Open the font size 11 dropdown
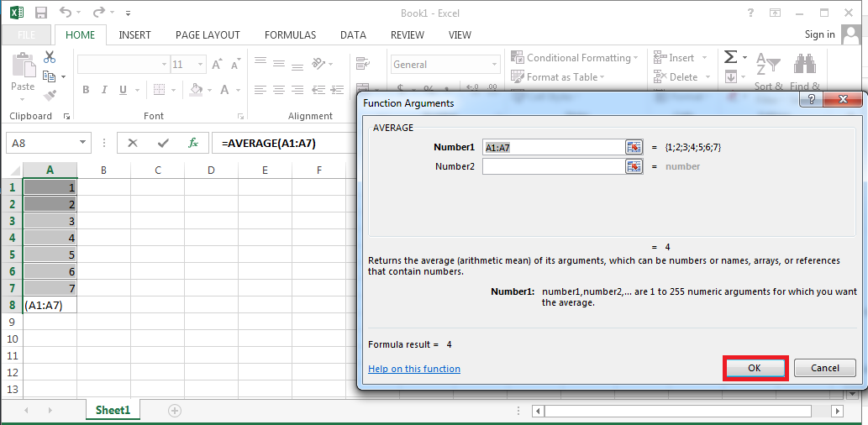The width and height of the screenshot is (868, 425). pyautogui.click(x=200, y=64)
